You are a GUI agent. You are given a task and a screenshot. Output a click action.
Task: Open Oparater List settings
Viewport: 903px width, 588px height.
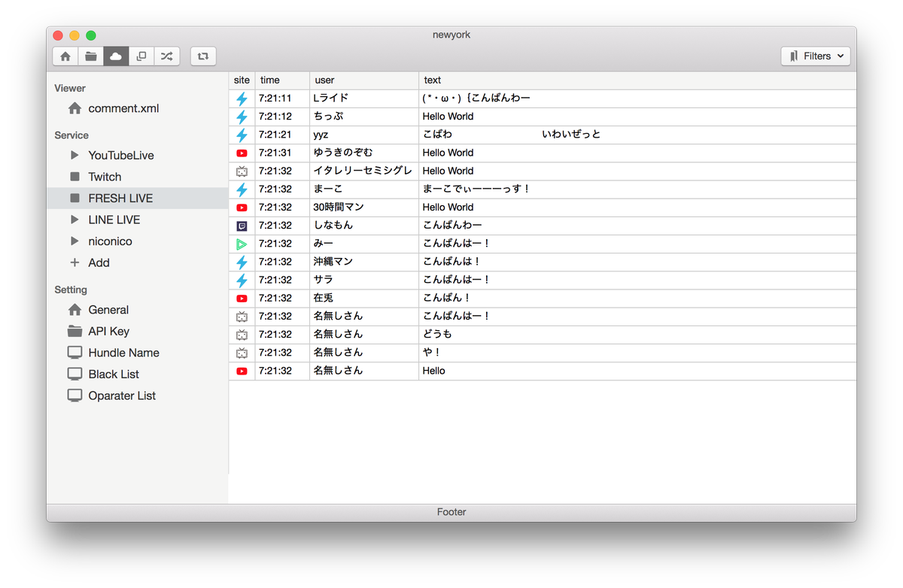[x=137, y=396]
